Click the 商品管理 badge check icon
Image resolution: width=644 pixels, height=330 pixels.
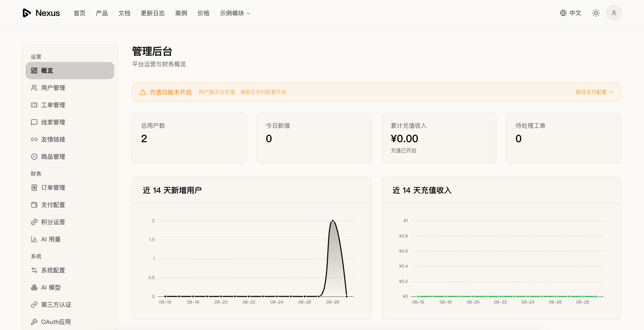(x=34, y=157)
